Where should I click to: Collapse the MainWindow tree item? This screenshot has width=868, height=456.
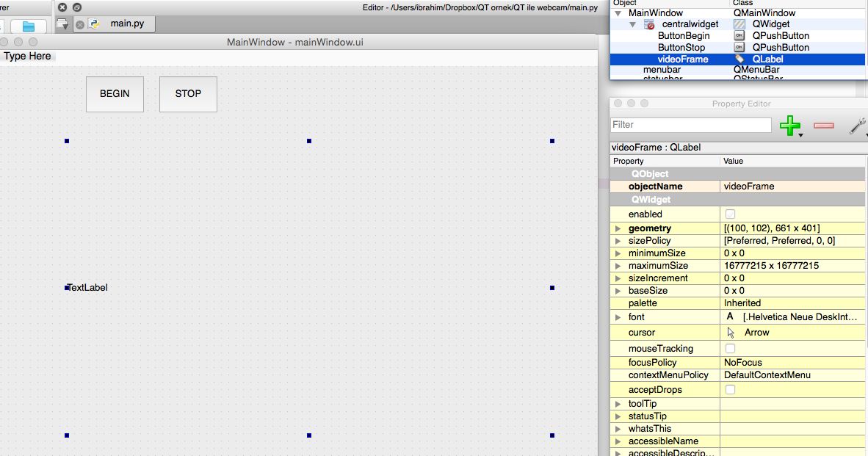coord(617,12)
